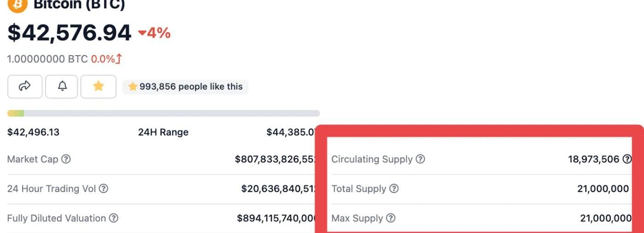Open the Fully Diluted Valuation help icon
Image resolution: width=644 pixels, height=233 pixels.
coord(114,218)
